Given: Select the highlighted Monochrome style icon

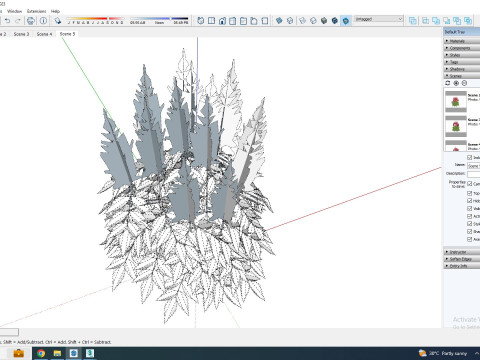Looking at the screenshot, I should point(346,21).
